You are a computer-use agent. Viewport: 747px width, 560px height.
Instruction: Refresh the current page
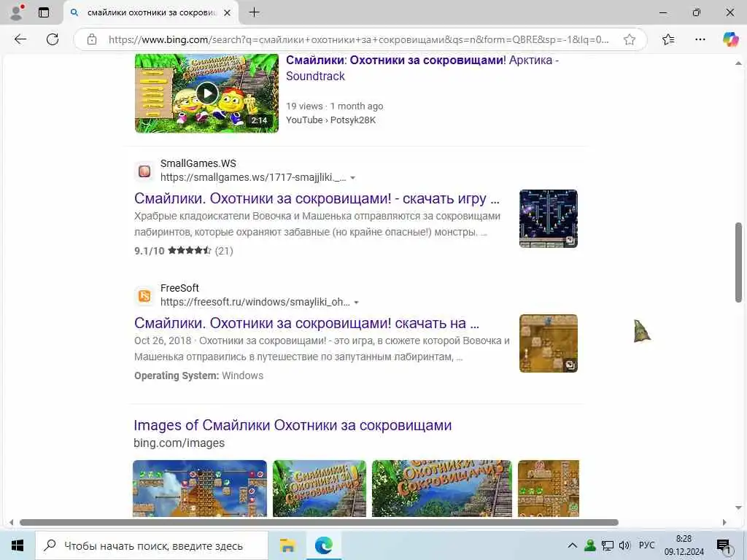tap(53, 39)
